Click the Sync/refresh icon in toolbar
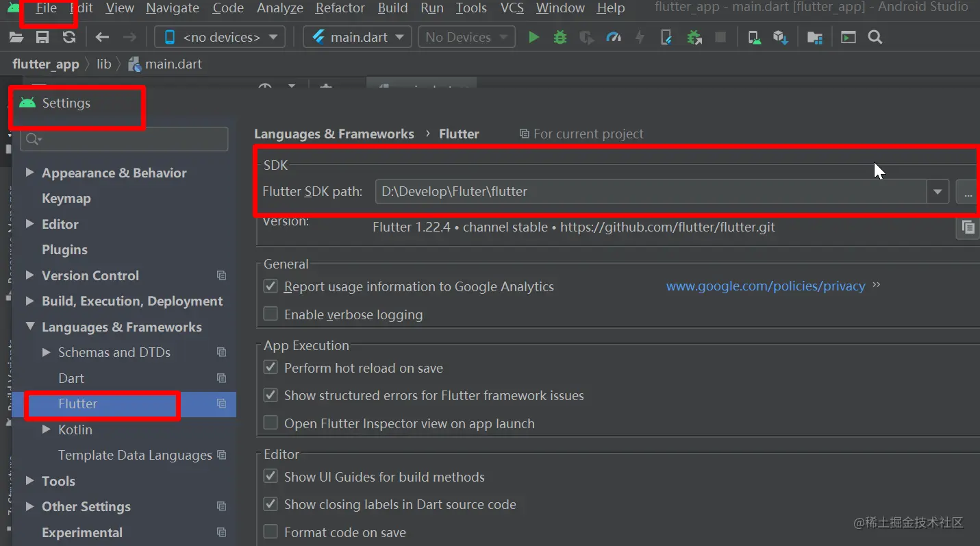This screenshot has width=980, height=546. tap(69, 38)
